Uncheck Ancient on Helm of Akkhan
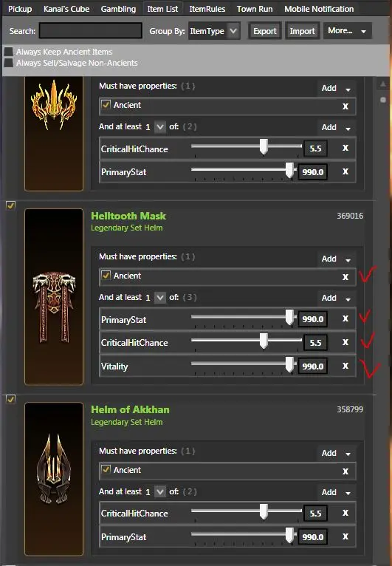This screenshot has height=566, width=392. tap(106, 470)
